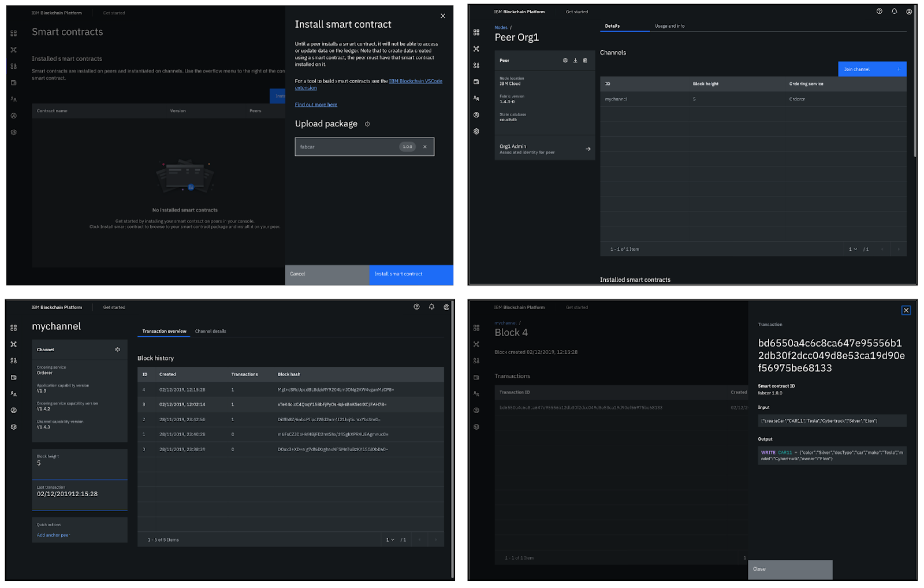
Task: Click transaction ID row in Block 4 table
Action: click(621, 408)
